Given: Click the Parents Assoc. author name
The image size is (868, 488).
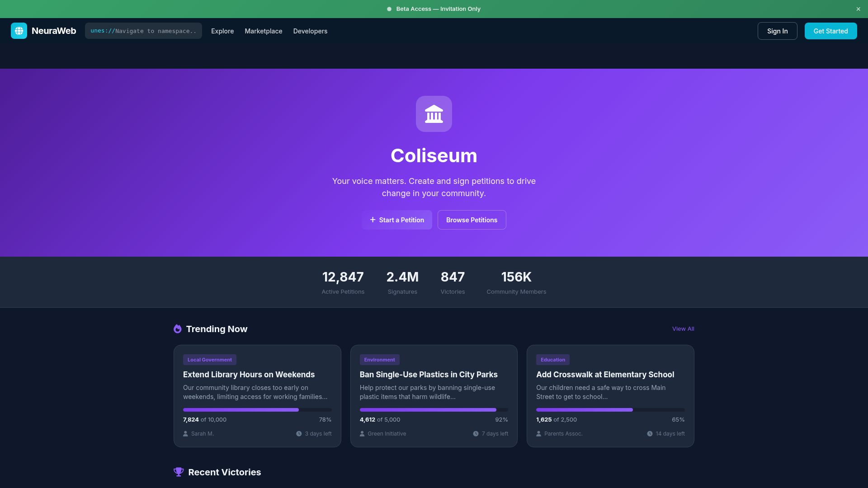Looking at the screenshot, I should click(563, 434).
